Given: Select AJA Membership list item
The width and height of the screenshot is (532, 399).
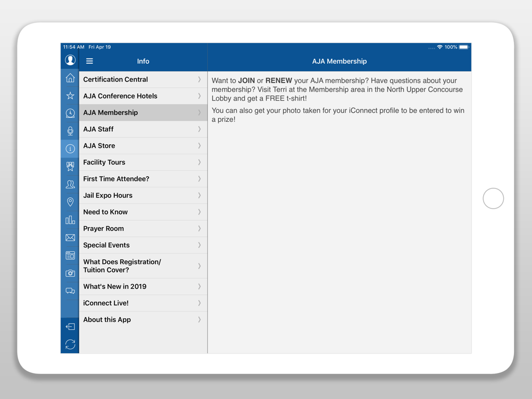Looking at the screenshot, I should tap(143, 113).
